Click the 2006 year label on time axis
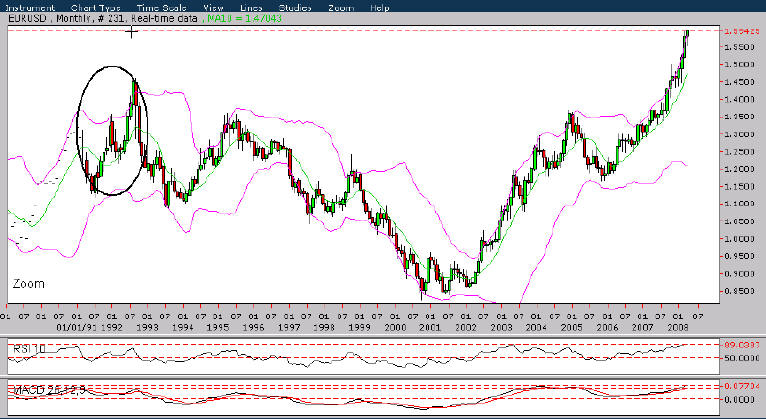This screenshot has height=419, width=766. 607,327
